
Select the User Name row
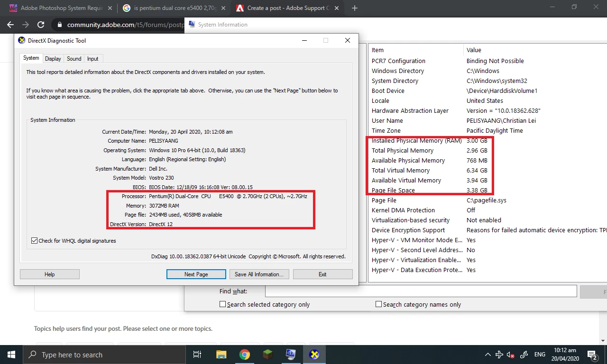488,120
